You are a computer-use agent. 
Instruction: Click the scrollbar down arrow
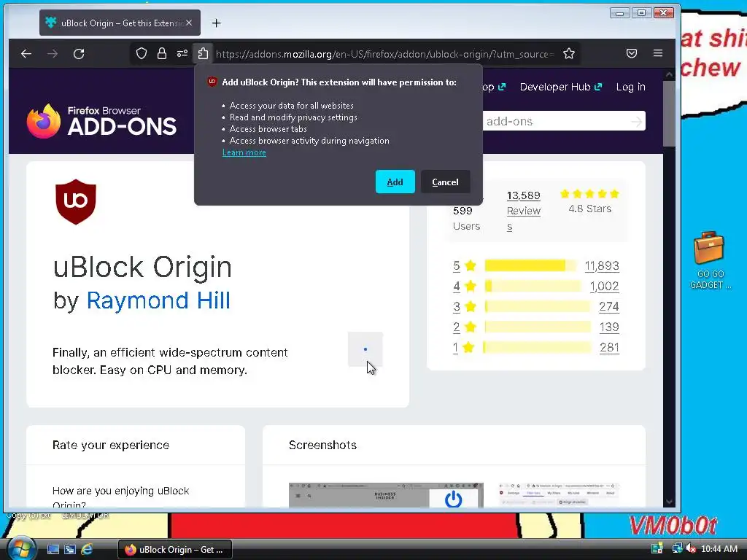[669, 502]
